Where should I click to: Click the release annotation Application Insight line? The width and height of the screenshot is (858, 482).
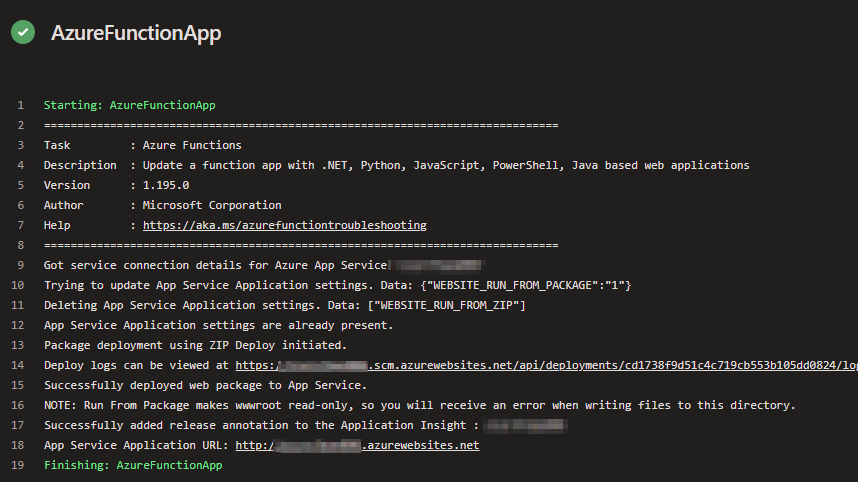tap(260, 425)
